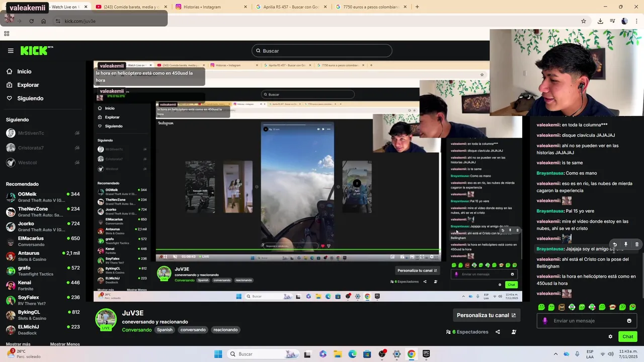Open Microsoft Store from taskbar
644x362 pixels.
(x=367, y=354)
